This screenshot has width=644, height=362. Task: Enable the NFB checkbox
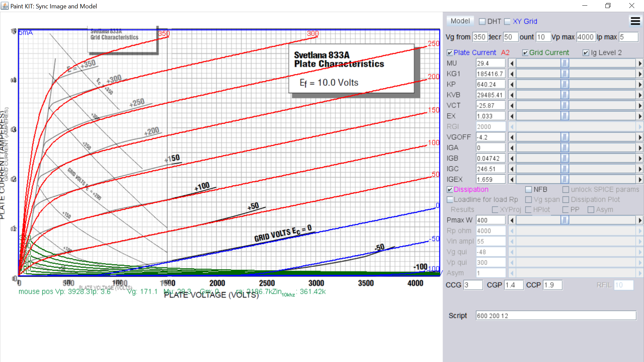(x=529, y=190)
